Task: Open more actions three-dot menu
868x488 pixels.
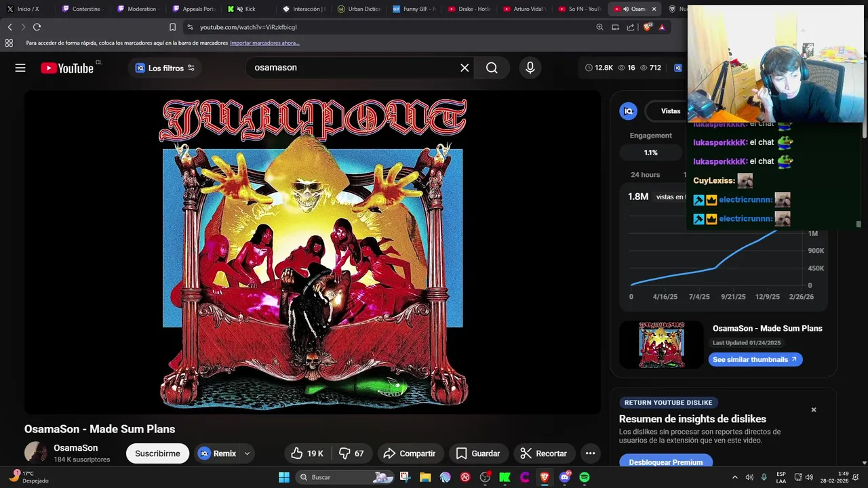Action: tap(590, 453)
